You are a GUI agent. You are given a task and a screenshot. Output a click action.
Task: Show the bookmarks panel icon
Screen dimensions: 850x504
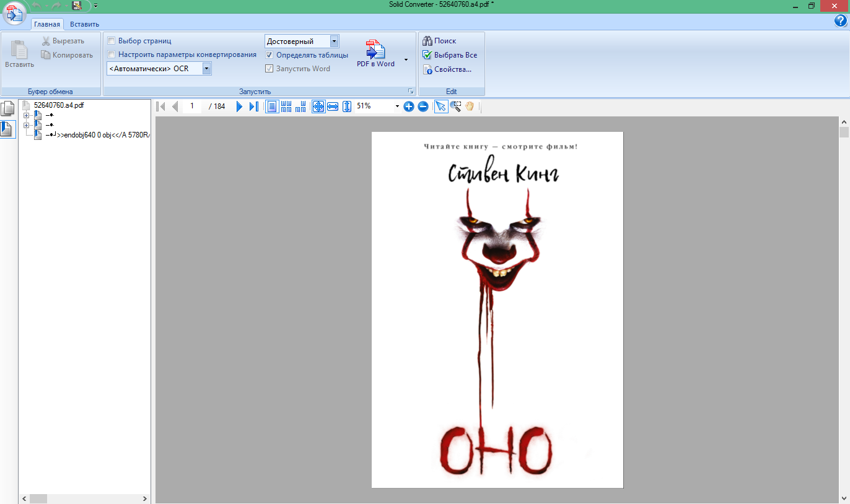[7, 129]
